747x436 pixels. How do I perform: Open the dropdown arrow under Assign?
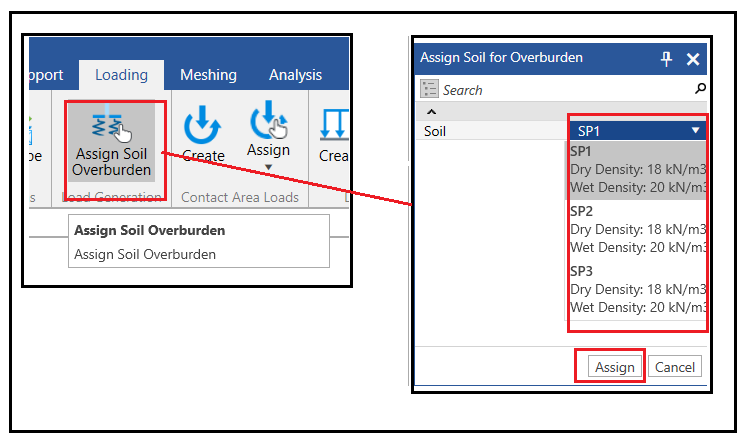click(x=268, y=167)
